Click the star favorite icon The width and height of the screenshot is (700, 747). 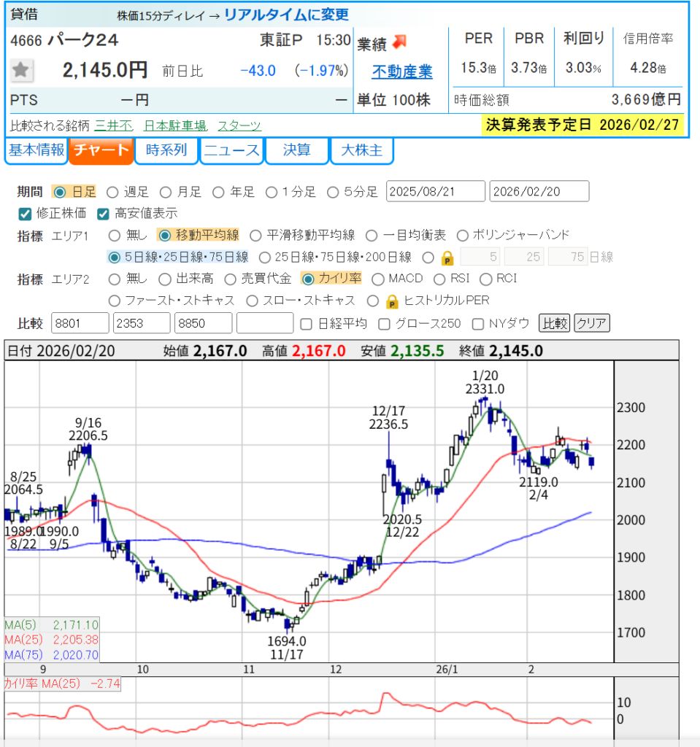(x=21, y=70)
